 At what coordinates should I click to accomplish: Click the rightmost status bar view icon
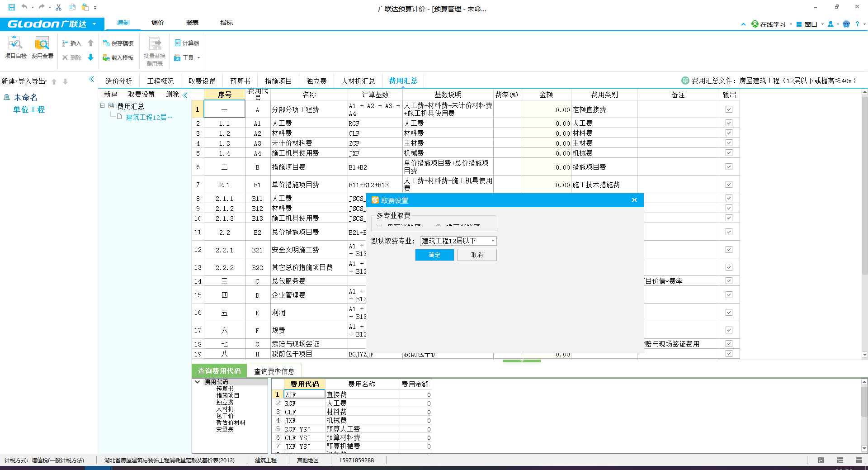pyautogui.click(x=859, y=460)
